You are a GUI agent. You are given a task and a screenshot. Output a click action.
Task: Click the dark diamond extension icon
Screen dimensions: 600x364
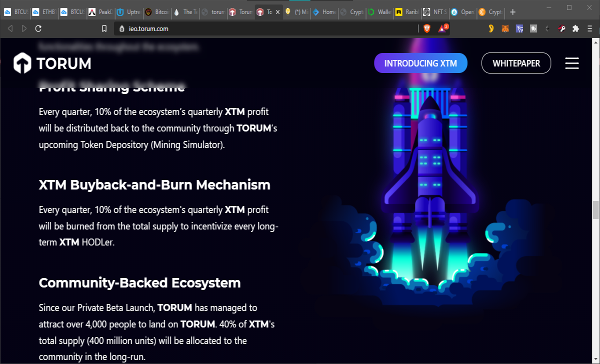(548, 29)
